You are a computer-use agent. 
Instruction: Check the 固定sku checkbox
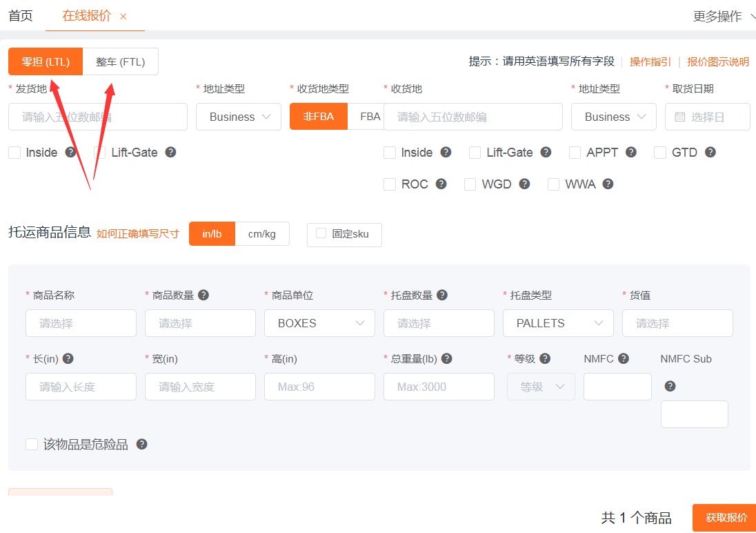pyautogui.click(x=321, y=233)
